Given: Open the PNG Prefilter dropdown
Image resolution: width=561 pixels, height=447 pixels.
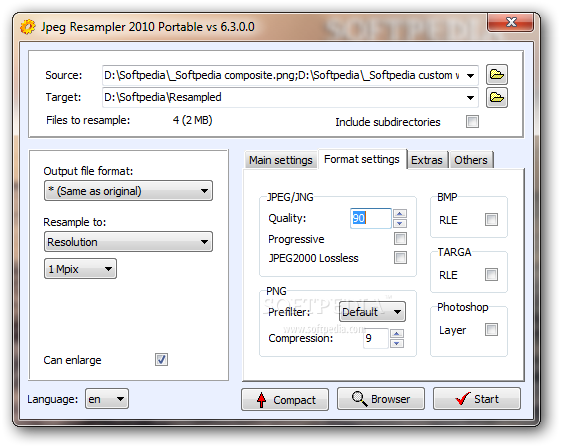Looking at the screenshot, I should coord(372,312).
